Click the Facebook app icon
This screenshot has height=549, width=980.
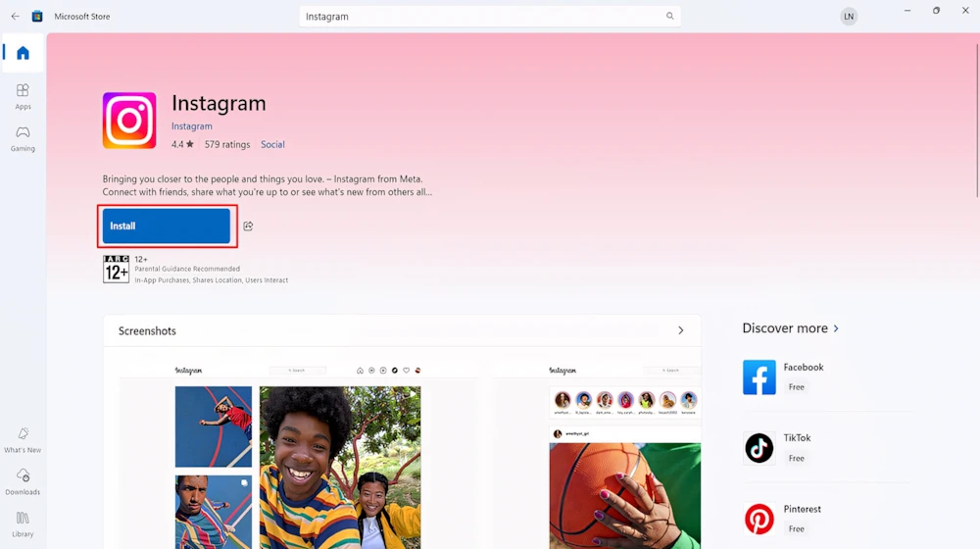click(x=759, y=377)
